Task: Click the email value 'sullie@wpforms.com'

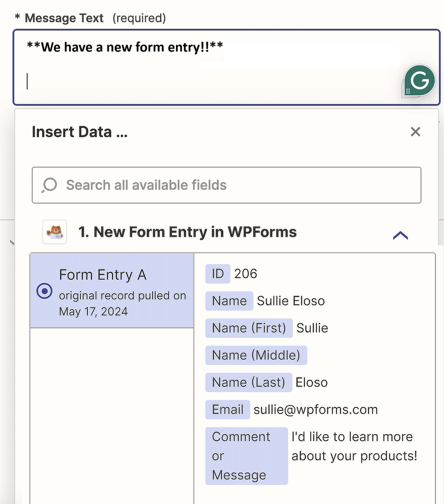Action: click(x=316, y=410)
